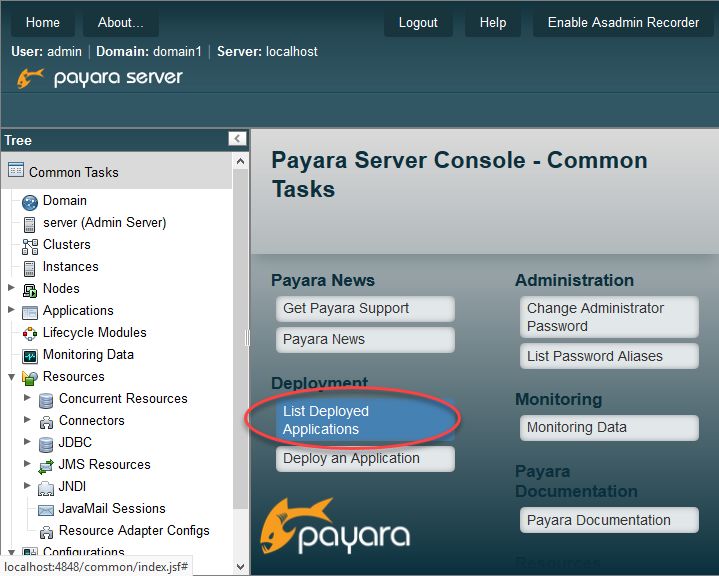Screen dimensions: 719x576
Task: Open the Home menu item
Action: click(x=43, y=22)
